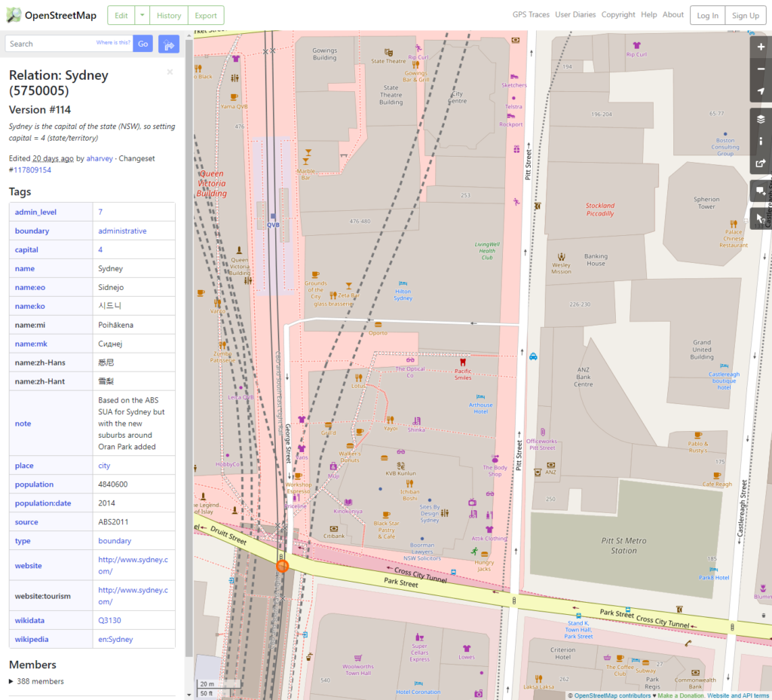Click the Woolworths Town Hall supermarket icon

tap(358, 659)
